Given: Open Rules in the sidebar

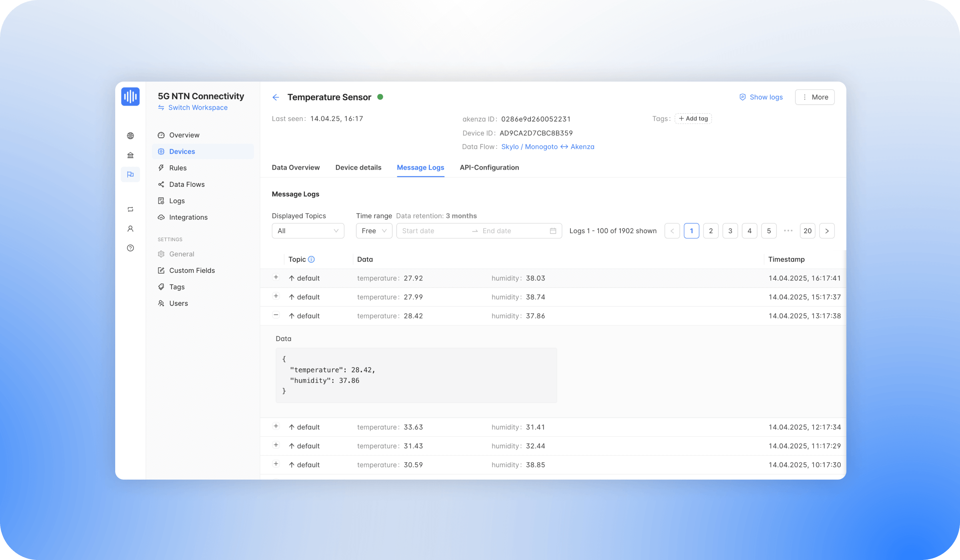Looking at the screenshot, I should click(x=203, y=168).
